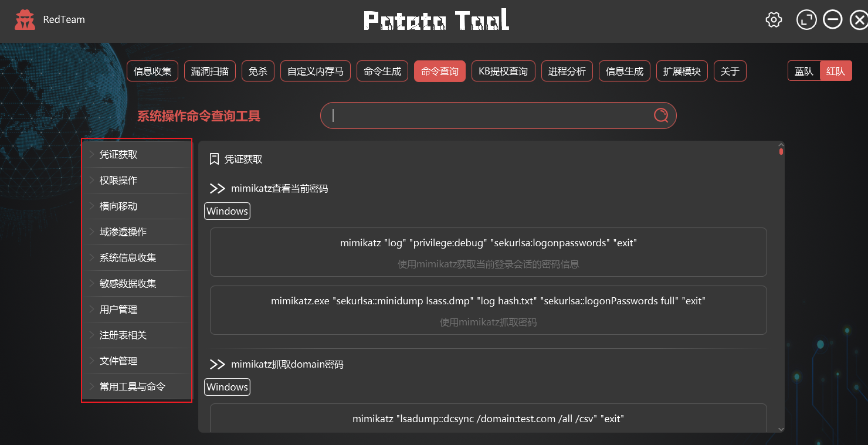Click the Windows tag under mimikatz查看当前密码
Viewport: 868px width, 445px height.
pyautogui.click(x=228, y=211)
